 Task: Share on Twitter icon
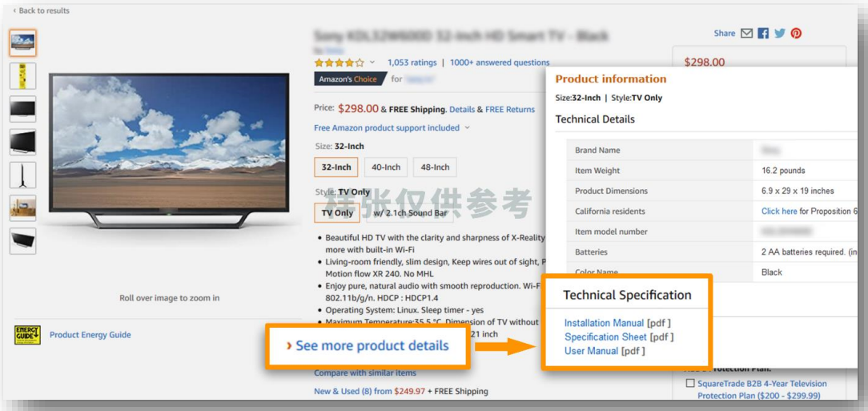click(x=779, y=34)
